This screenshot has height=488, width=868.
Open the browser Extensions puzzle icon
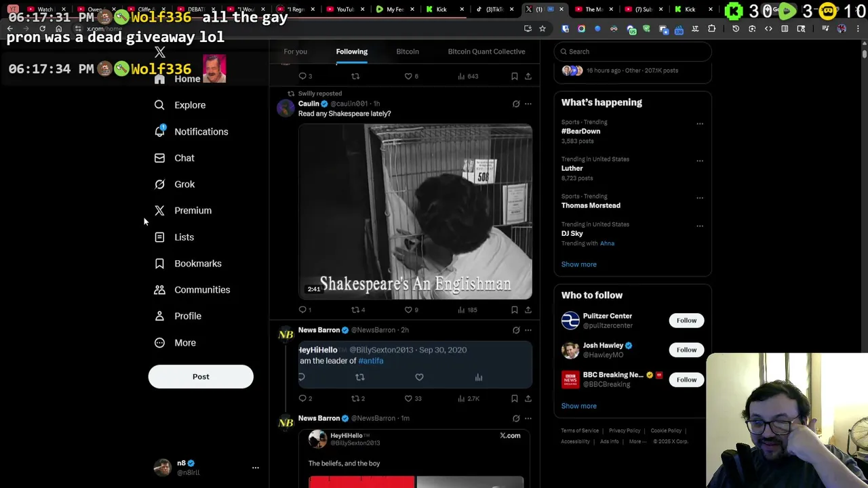pyautogui.click(x=711, y=28)
